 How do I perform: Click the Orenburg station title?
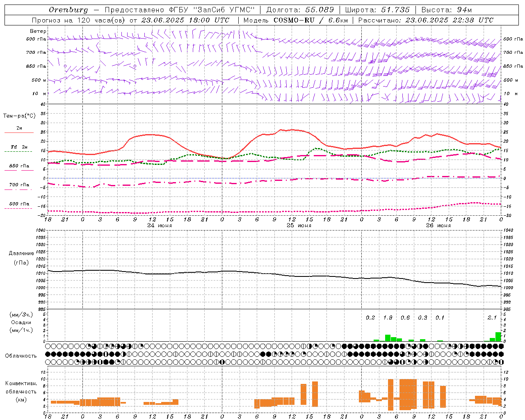[x=68, y=10]
